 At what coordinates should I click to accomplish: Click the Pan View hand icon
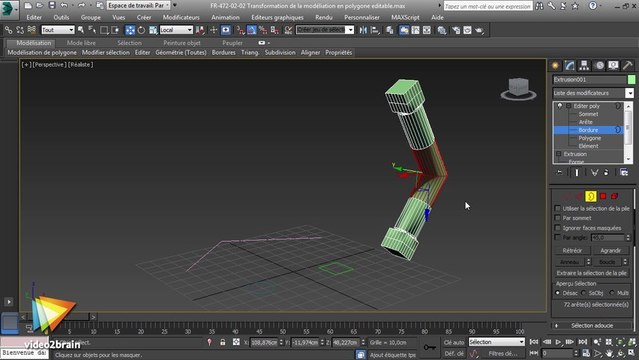point(609,353)
